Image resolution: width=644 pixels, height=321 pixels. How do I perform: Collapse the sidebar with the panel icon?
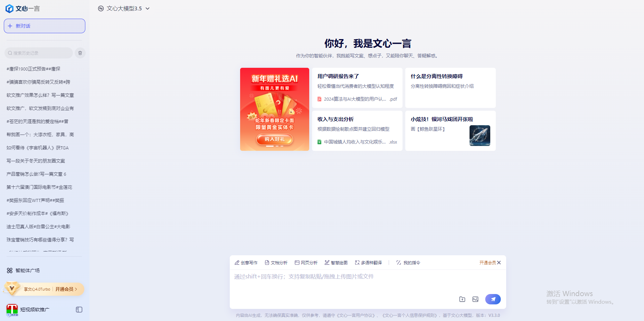point(79,310)
